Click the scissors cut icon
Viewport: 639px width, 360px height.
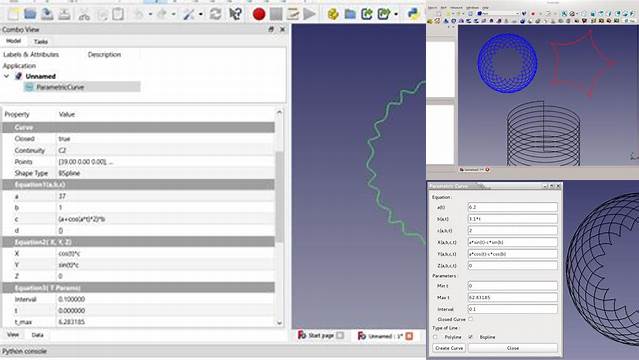pyautogui.click(x=84, y=15)
